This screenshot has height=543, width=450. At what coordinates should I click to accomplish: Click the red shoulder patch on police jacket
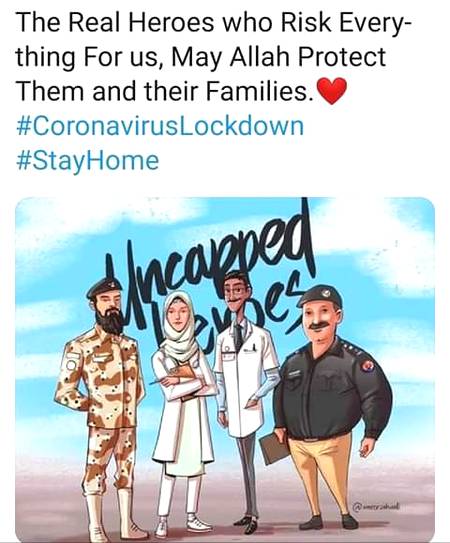pos(367,365)
